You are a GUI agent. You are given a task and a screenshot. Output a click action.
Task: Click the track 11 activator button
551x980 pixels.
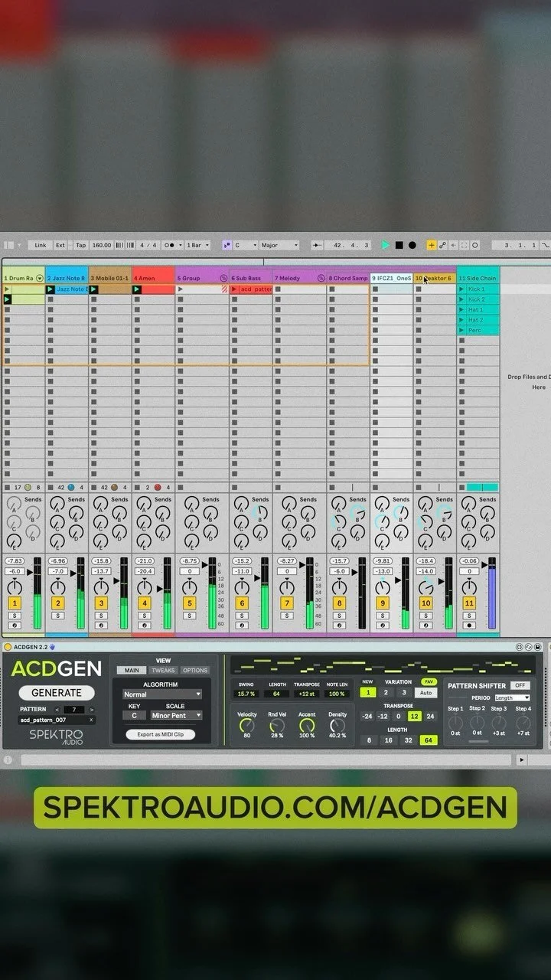pyautogui.click(x=469, y=603)
